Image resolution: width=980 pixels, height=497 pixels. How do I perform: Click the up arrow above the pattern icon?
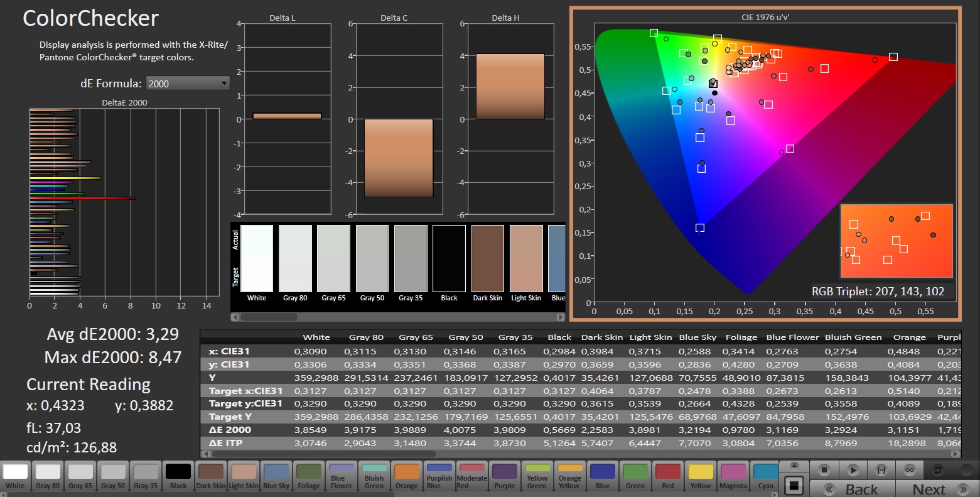[794, 466]
